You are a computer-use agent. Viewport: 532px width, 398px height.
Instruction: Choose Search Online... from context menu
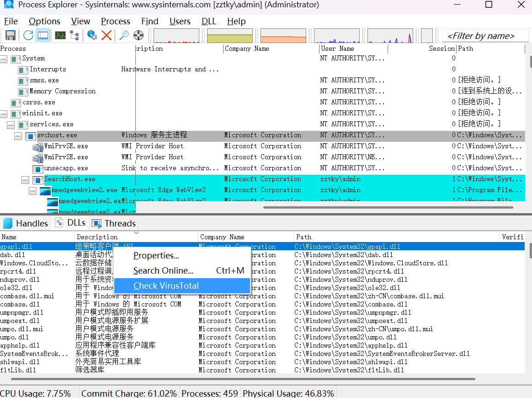(182, 271)
